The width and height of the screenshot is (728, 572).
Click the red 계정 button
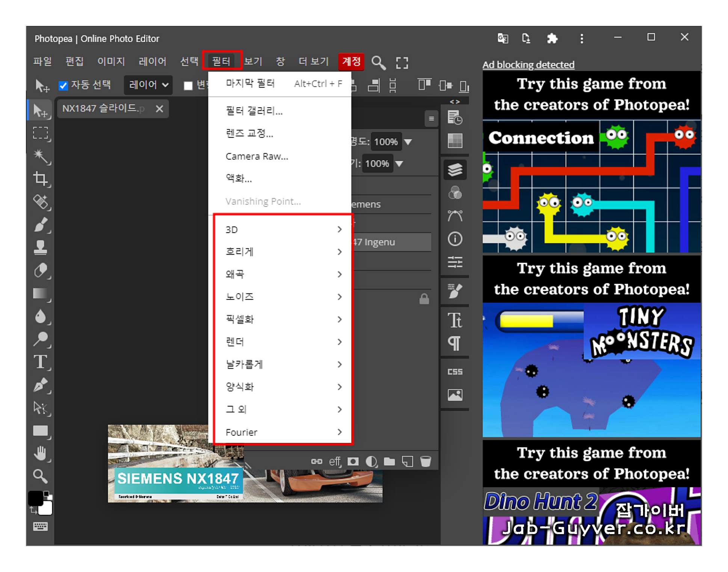351,61
